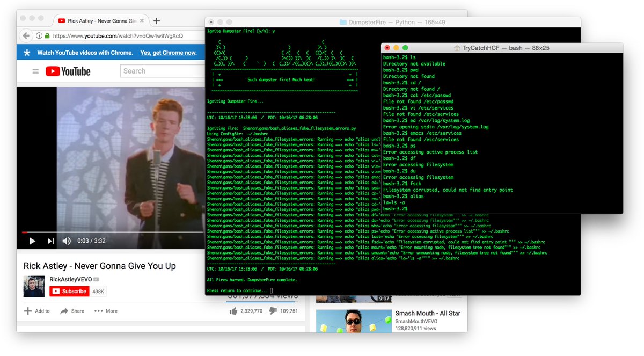
Task: Open YouTube home via the YouTube logo
Action: tap(68, 71)
